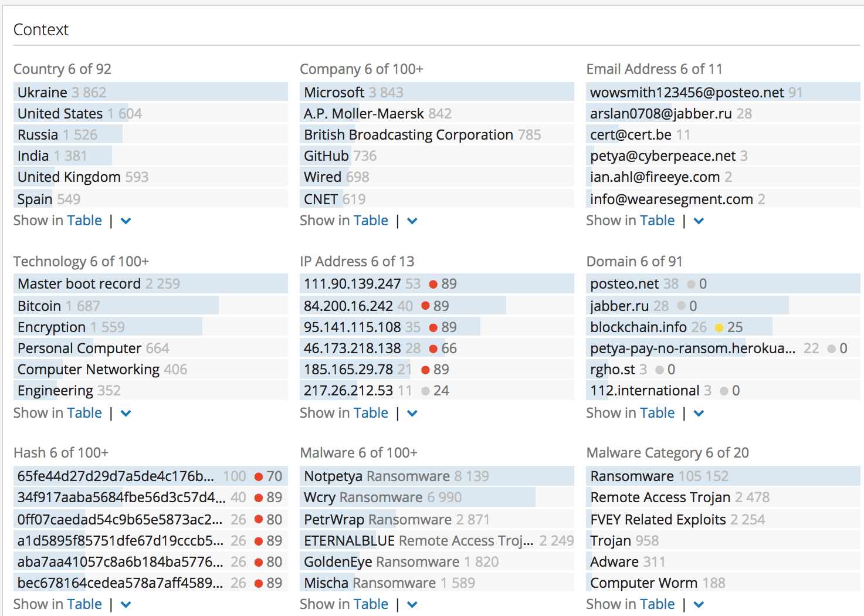The width and height of the screenshot is (864, 616).
Task: Click red risk dot for hash 65fe44d27d29d7a5de4c176b
Action: click(259, 476)
